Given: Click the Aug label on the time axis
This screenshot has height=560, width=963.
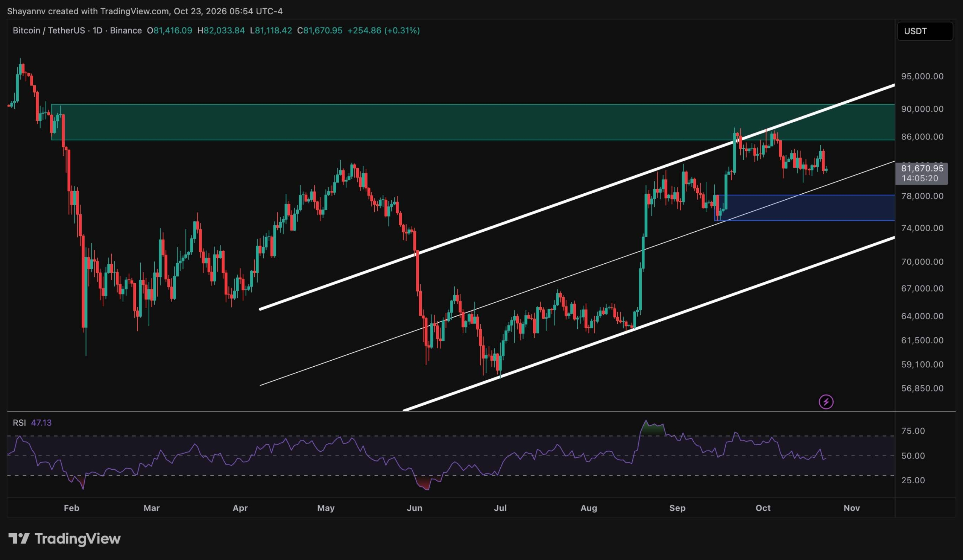Looking at the screenshot, I should pyautogui.click(x=589, y=508).
